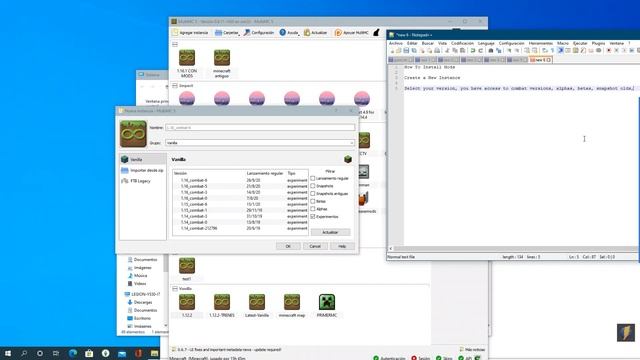The height and width of the screenshot is (360, 640).
Task: Open Microsoft Store from the taskbar
Action: [89, 353]
